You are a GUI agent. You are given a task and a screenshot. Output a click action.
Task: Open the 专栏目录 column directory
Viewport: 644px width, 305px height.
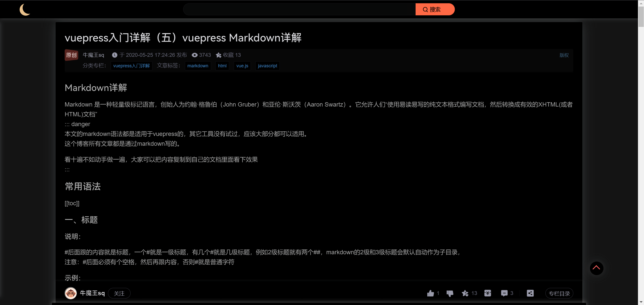click(559, 293)
